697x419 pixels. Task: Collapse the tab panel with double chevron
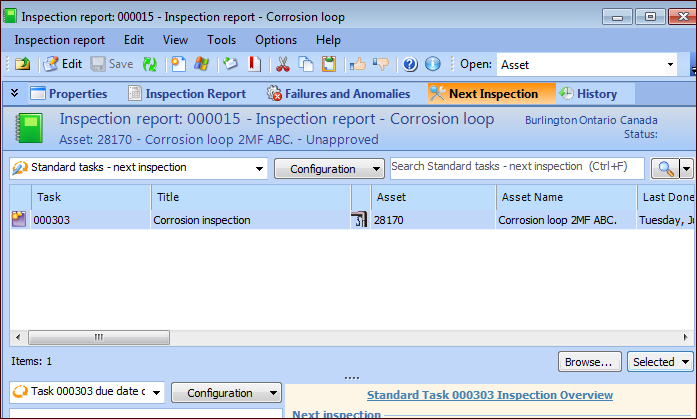pos(15,93)
